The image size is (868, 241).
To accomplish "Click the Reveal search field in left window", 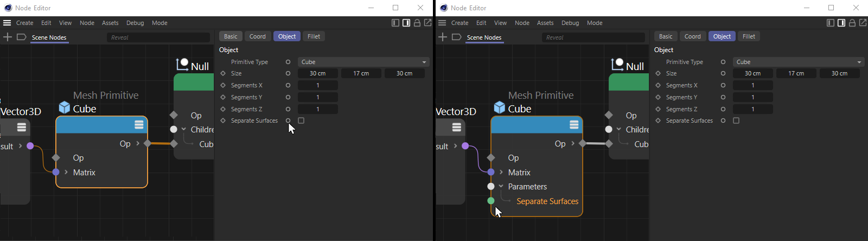I will 158,37.
